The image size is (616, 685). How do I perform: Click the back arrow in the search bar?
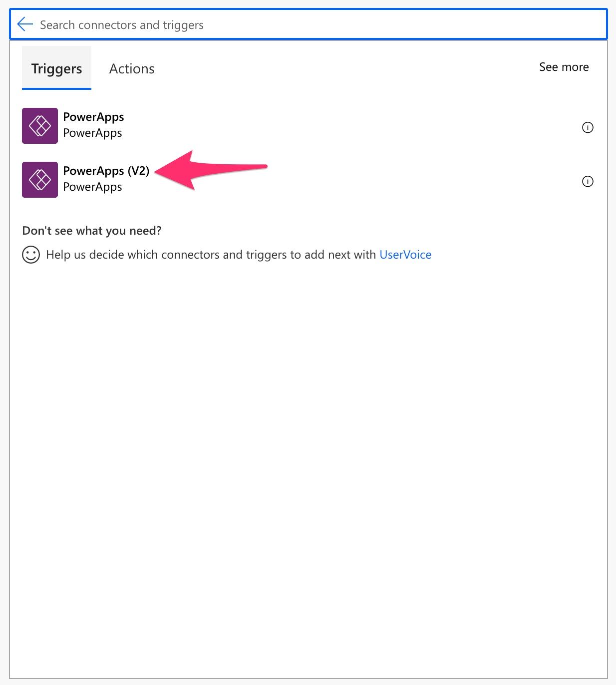(x=24, y=24)
